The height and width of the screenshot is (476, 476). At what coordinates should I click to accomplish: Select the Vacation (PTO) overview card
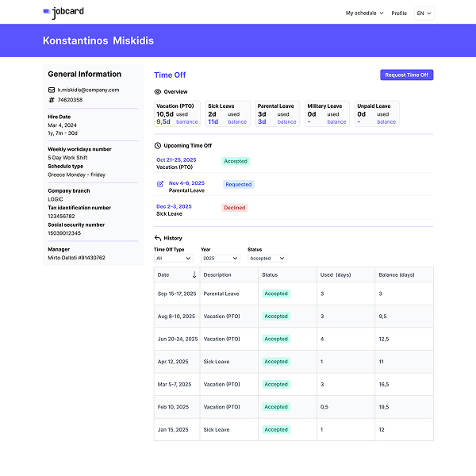click(x=178, y=113)
